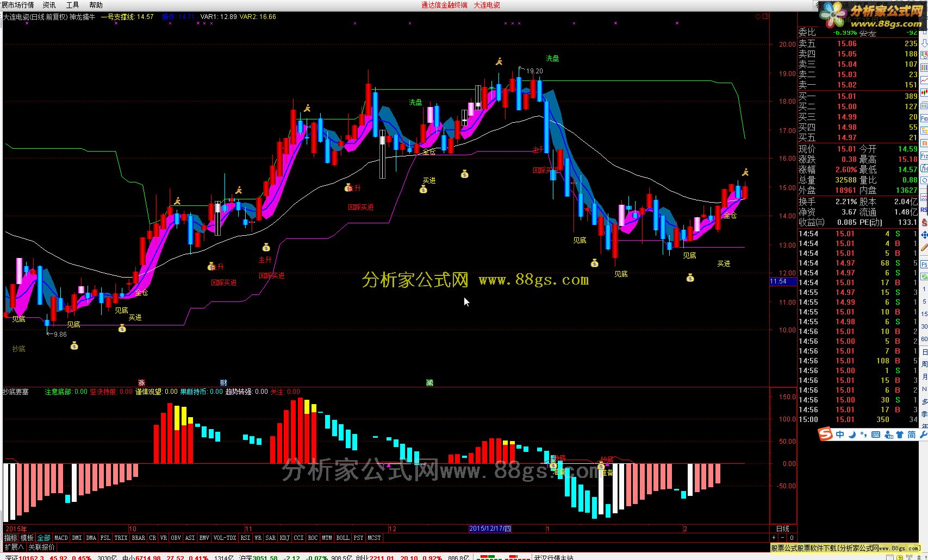Viewport: 928px width, 560px height.
Task: Switch to CR indicator
Action: (x=152, y=538)
